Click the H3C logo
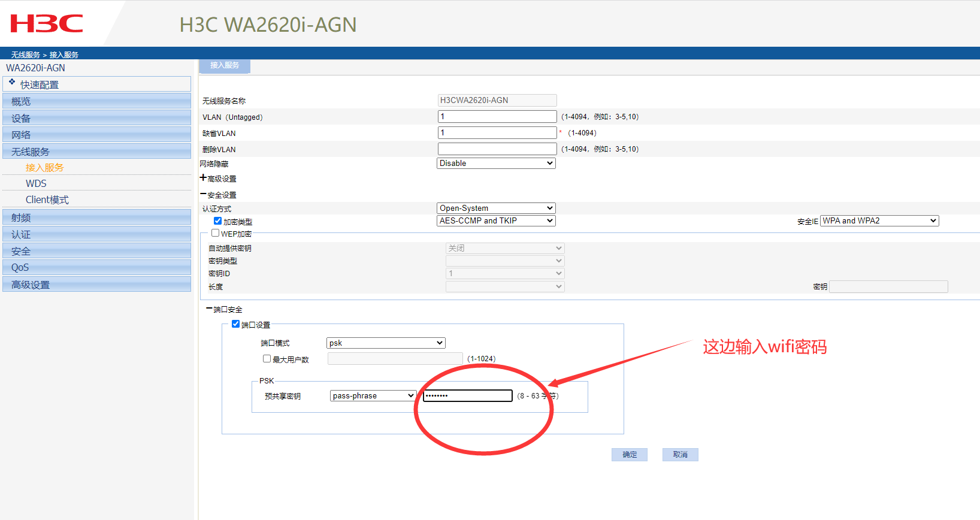The width and height of the screenshot is (980, 520). 47,24
